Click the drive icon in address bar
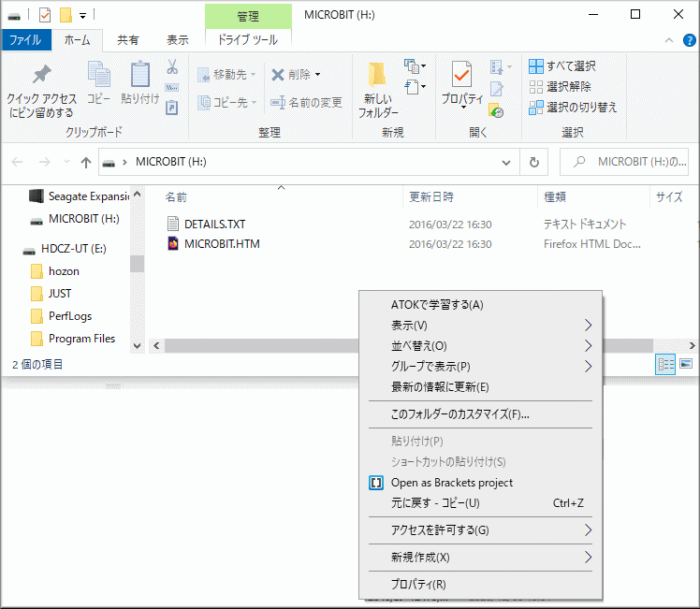The image size is (700, 609). pos(109,163)
